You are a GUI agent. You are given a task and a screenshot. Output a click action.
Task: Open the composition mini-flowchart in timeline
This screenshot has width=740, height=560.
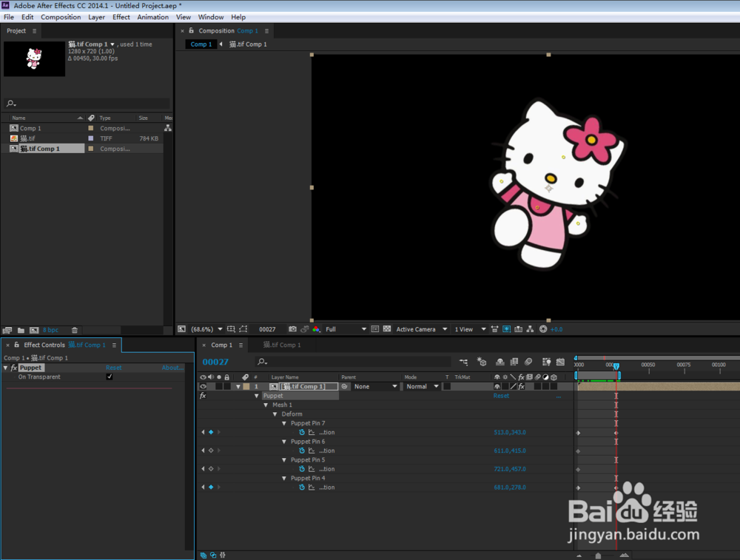click(x=463, y=362)
